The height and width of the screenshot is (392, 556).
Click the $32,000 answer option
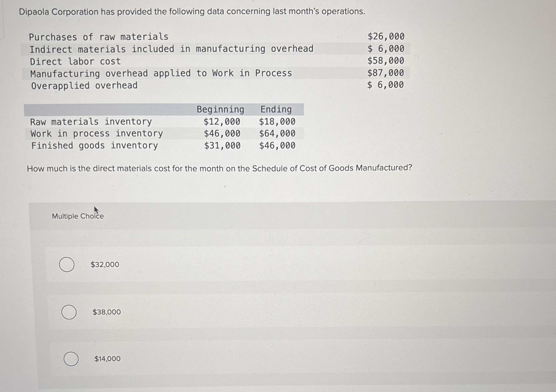point(105,264)
